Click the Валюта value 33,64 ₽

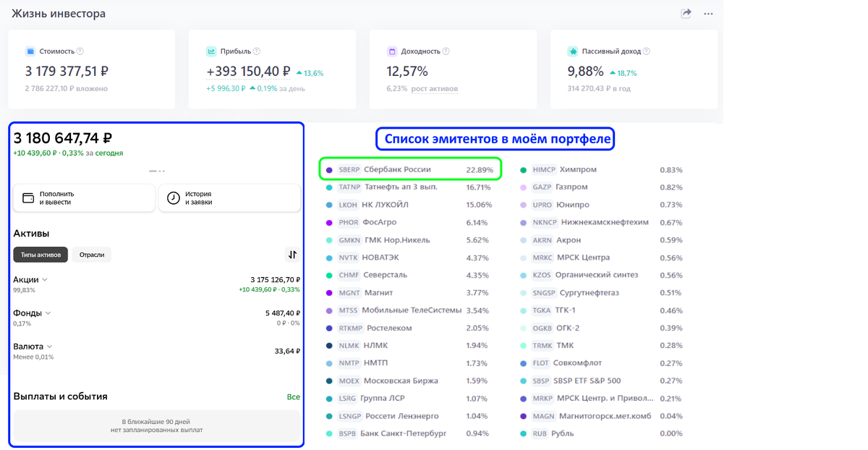(287, 351)
